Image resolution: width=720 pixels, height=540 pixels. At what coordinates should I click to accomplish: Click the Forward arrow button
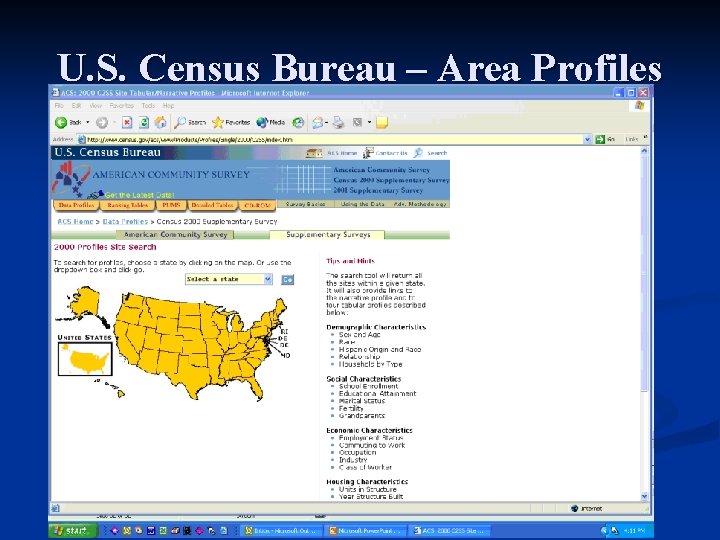click(102, 123)
